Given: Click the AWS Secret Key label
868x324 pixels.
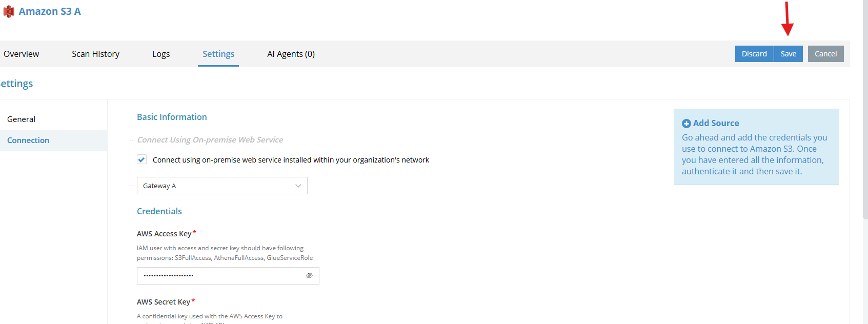Looking at the screenshot, I should (x=164, y=302).
